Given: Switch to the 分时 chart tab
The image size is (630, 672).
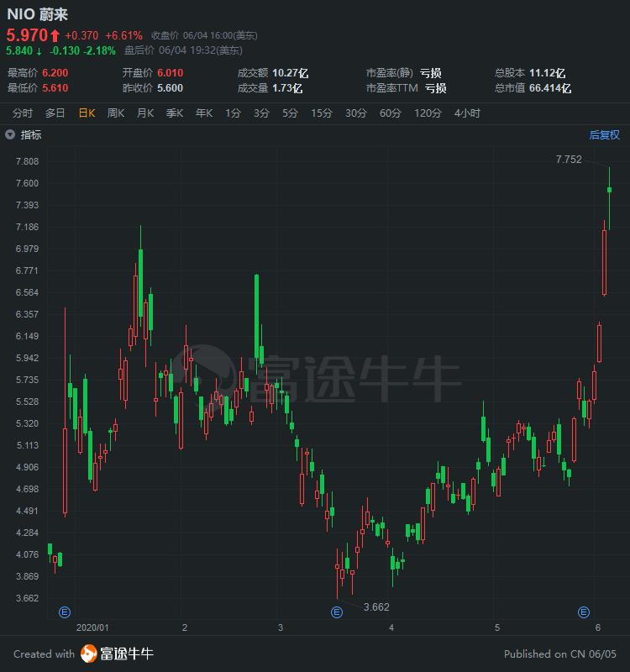Looking at the screenshot, I should 23,113.
